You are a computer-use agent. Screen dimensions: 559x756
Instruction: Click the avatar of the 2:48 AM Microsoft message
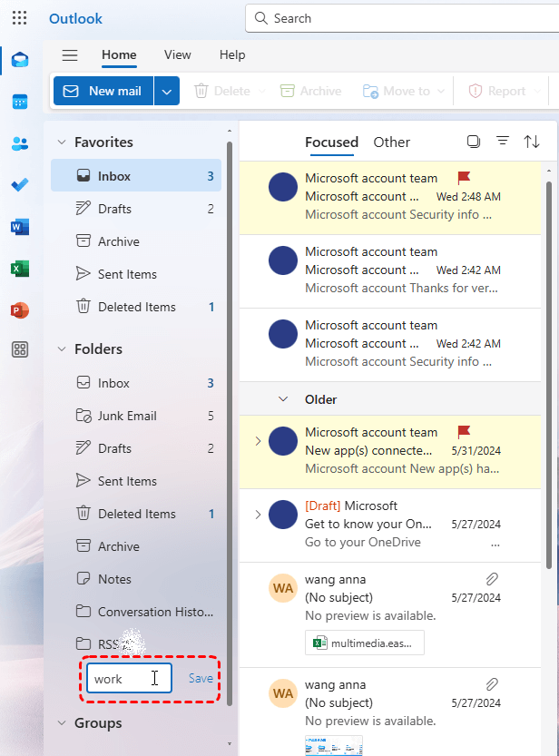[283, 187]
